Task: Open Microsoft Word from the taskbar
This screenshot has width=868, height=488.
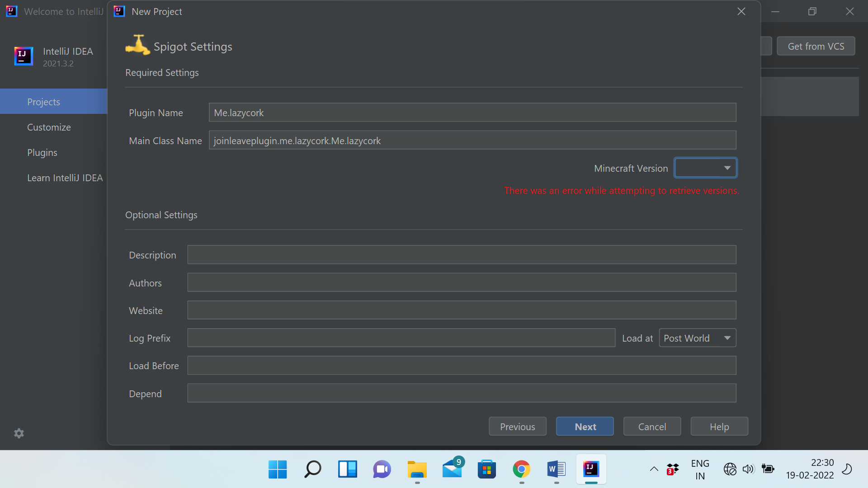Action: click(556, 469)
